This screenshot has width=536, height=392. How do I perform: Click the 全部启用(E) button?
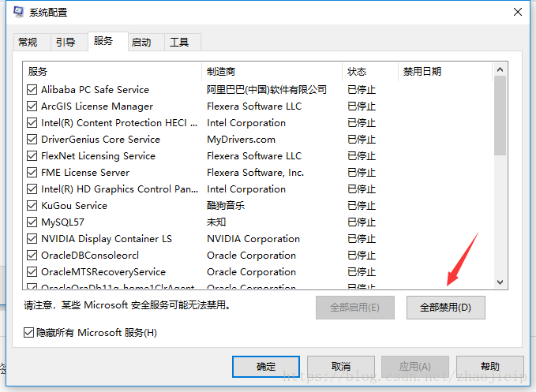[354, 308]
